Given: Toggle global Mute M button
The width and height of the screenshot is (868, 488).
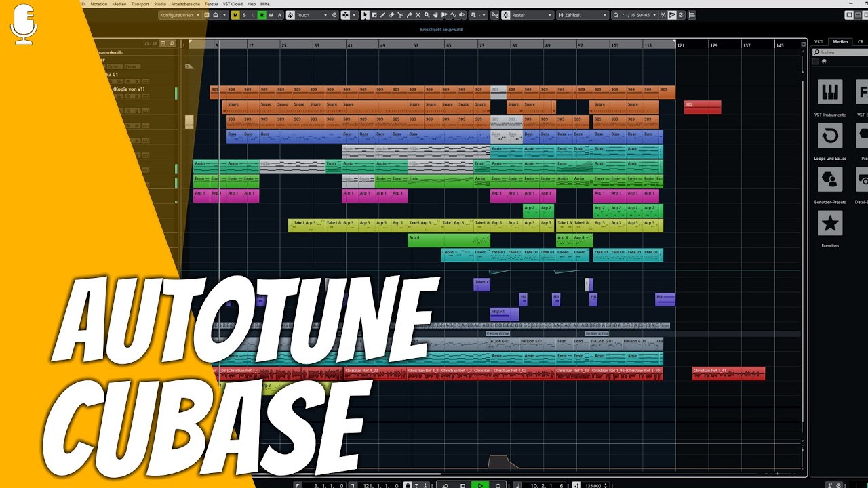Looking at the screenshot, I should point(235,15).
